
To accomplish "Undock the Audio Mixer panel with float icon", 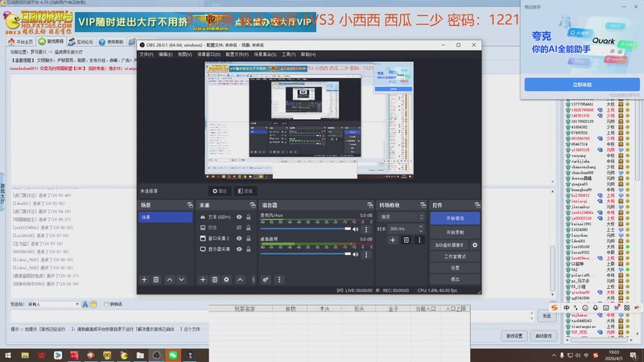I will coord(370,205).
